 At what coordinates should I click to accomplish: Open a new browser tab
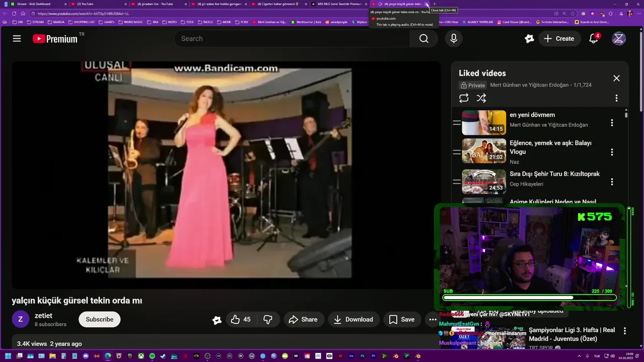(435, 4)
